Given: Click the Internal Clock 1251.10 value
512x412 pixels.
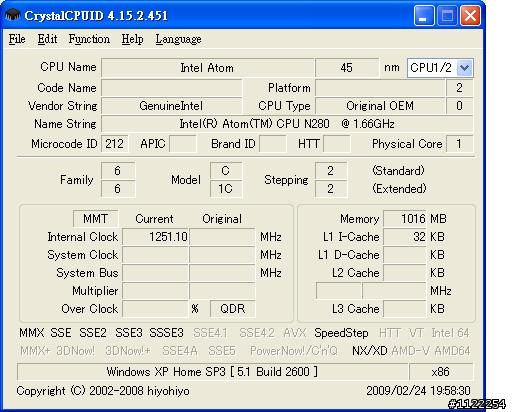Looking at the screenshot, I should tap(155, 237).
